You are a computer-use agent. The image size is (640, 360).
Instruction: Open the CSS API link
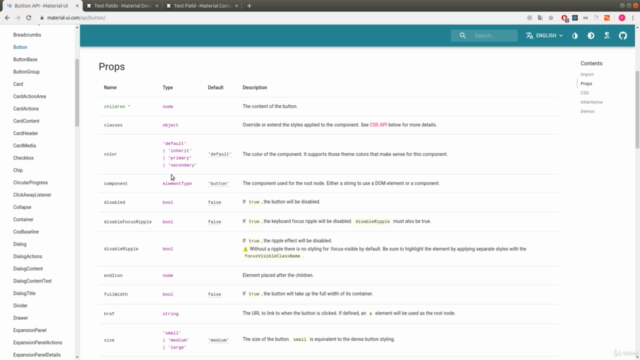378,125
